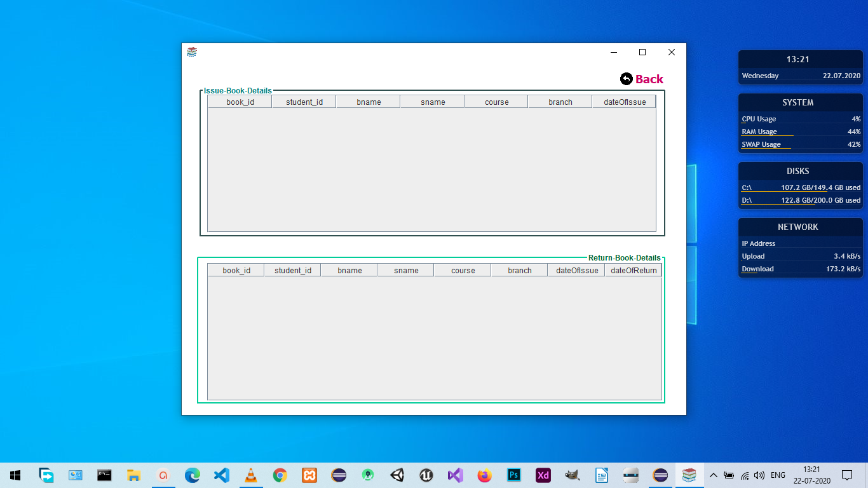Open the Action Center notifications icon
The image size is (868, 488).
tap(846, 475)
